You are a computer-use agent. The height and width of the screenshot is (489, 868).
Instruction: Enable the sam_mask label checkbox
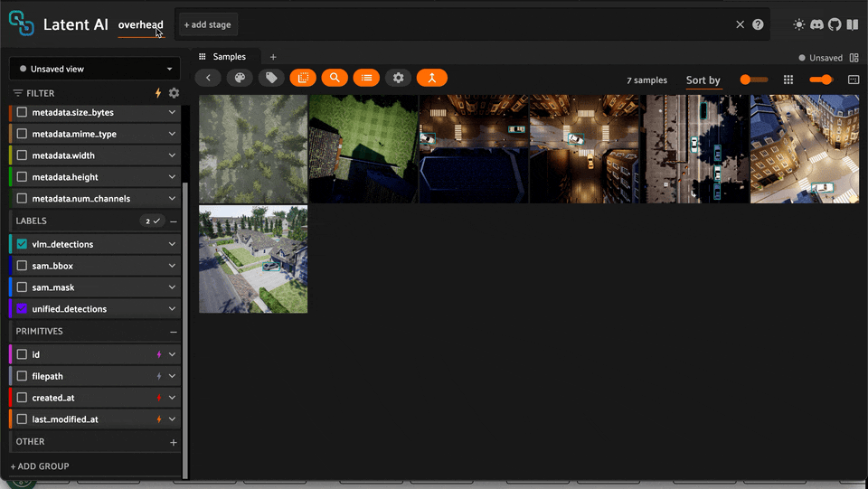point(22,287)
